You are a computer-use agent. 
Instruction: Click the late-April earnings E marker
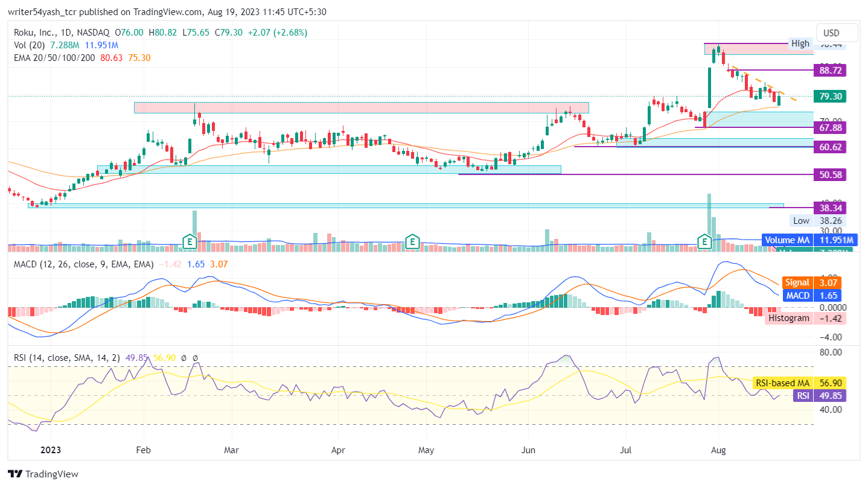pyautogui.click(x=412, y=242)
